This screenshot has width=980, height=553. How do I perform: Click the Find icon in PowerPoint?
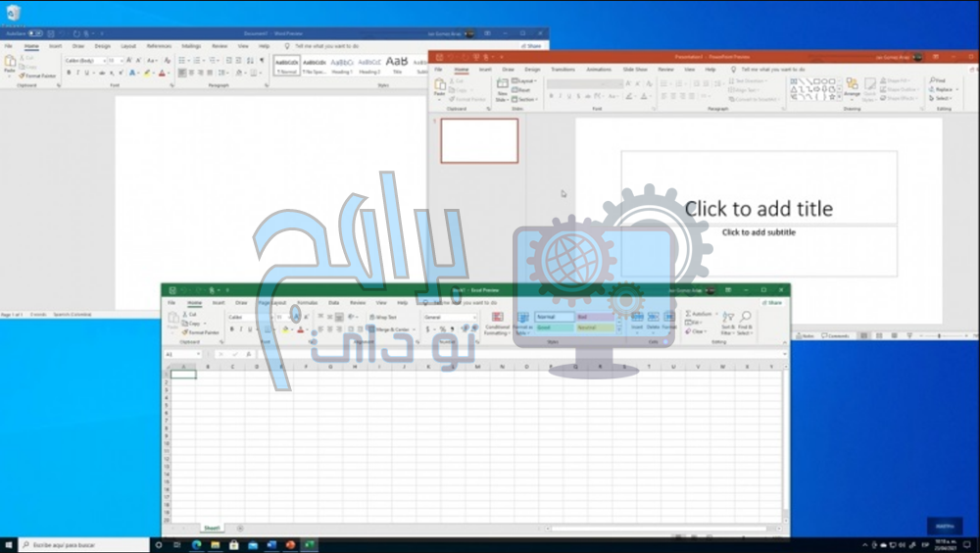click(x=939, y=81)
